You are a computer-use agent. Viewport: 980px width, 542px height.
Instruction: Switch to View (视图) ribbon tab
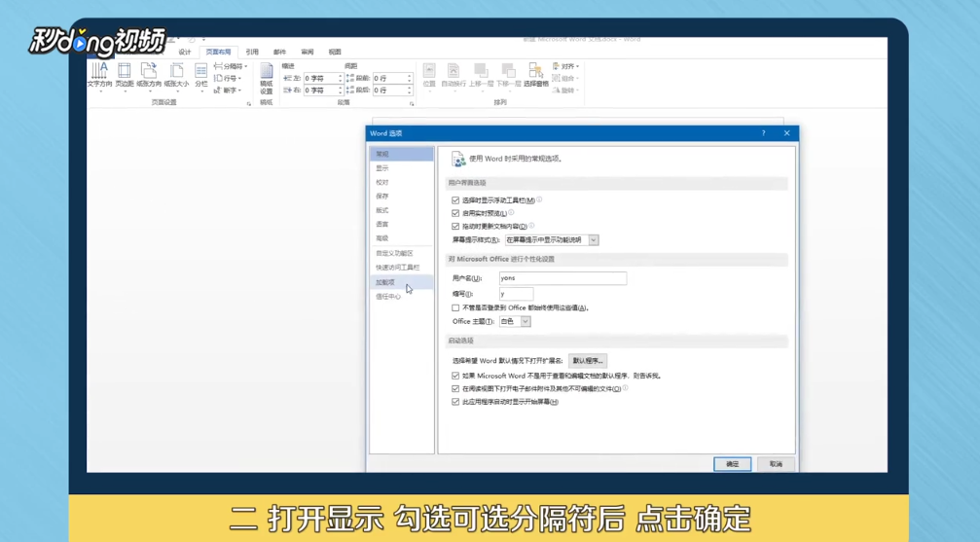tap(335, 52)
